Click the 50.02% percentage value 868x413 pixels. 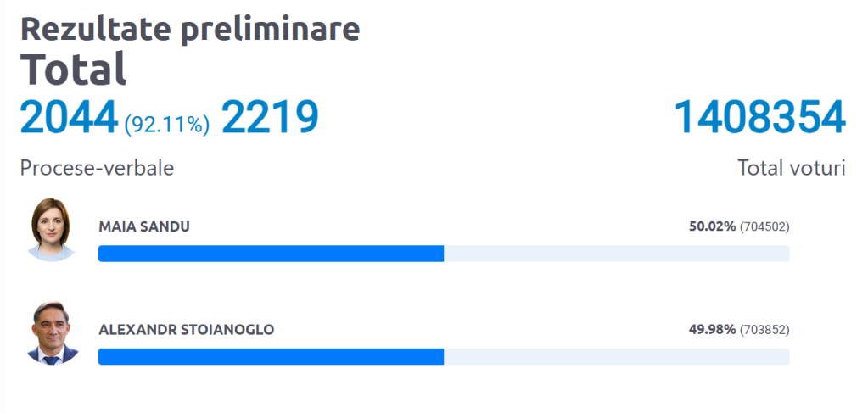712,226
